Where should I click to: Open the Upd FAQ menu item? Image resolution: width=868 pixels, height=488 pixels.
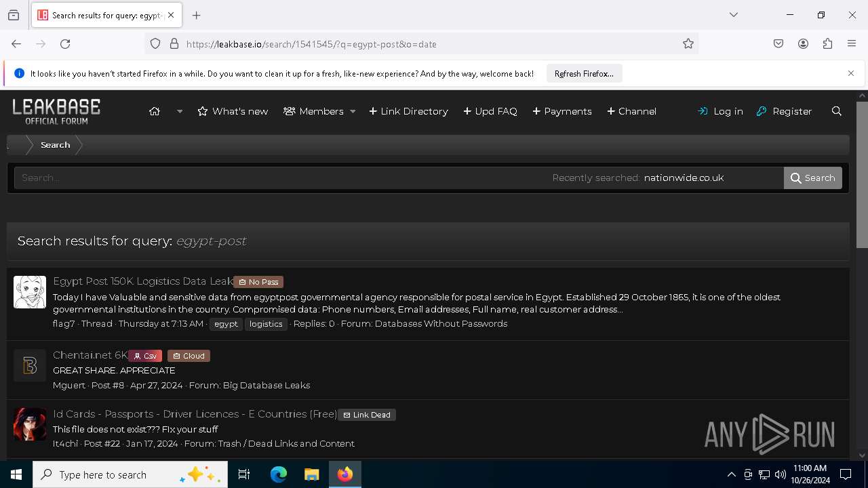[x=490, y=111]
